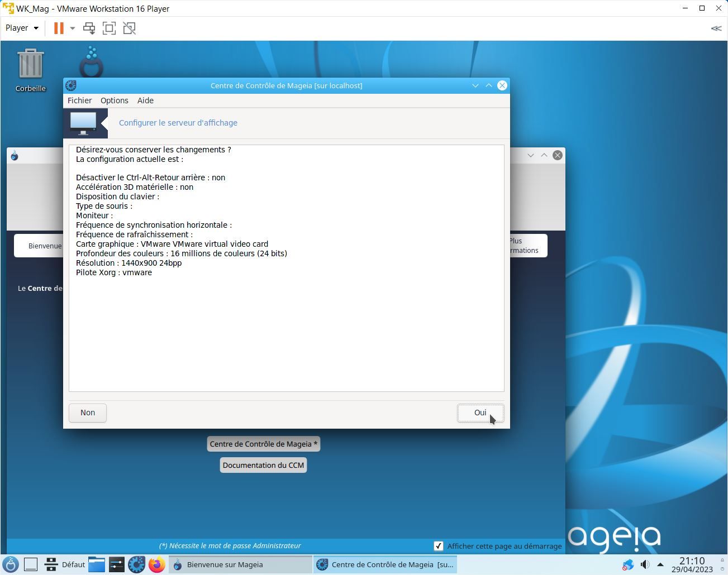Click the network status tray icon
The width and height of the screenshot is (728, 575).
(628, 564)
